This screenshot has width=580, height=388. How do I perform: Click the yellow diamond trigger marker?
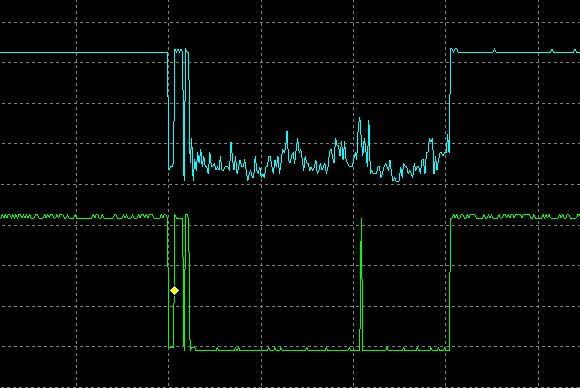pyautogui.click(x=175, y=290)
